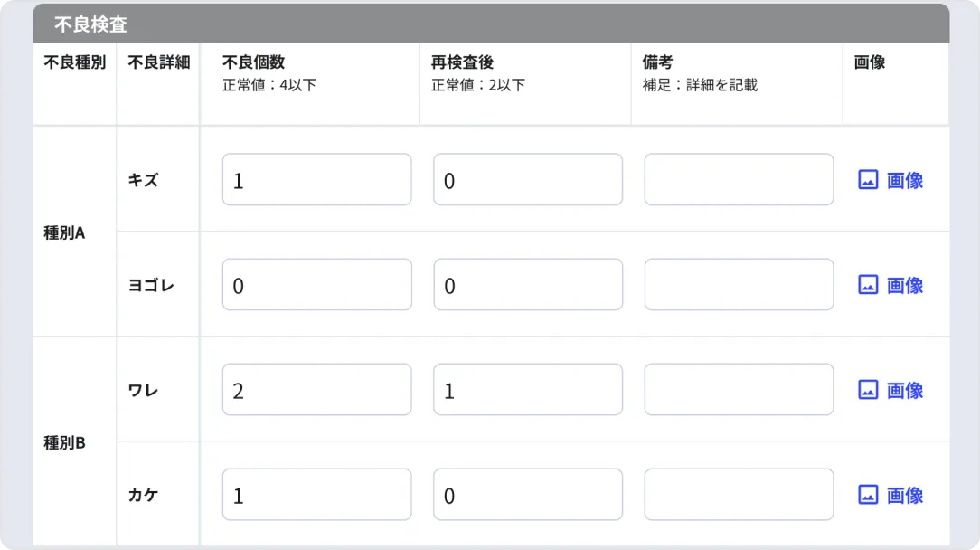
Task: Open the 画像 link for ワレ
Action: tap(904, 390)
